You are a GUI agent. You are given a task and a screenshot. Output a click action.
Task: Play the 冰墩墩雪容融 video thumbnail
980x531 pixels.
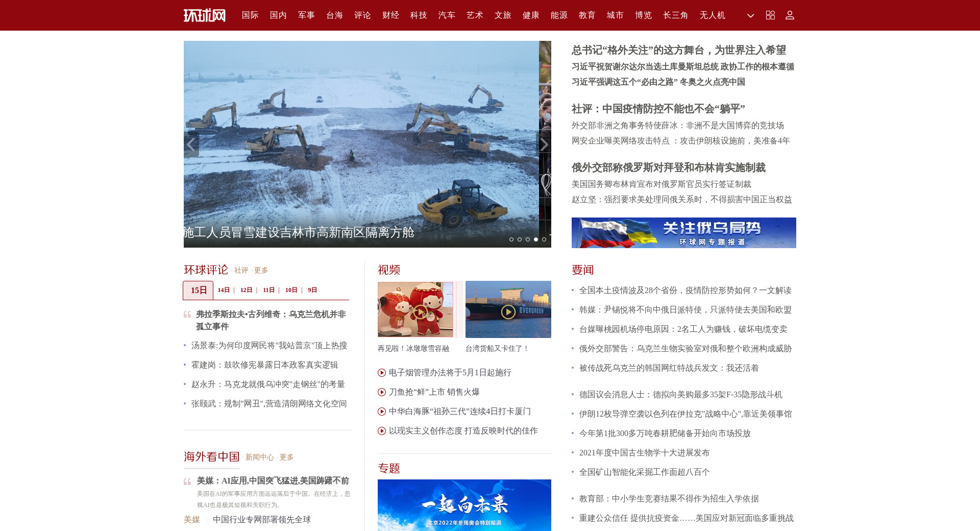(421, 309)
